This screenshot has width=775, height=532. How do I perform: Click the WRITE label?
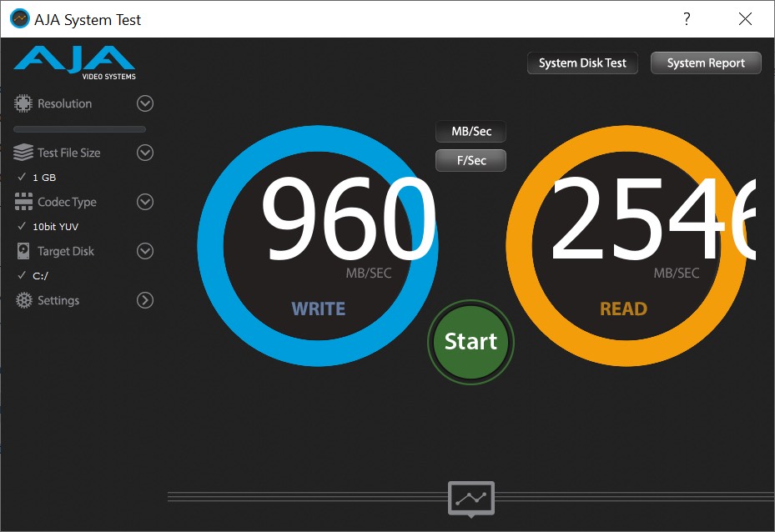point(319,309)
